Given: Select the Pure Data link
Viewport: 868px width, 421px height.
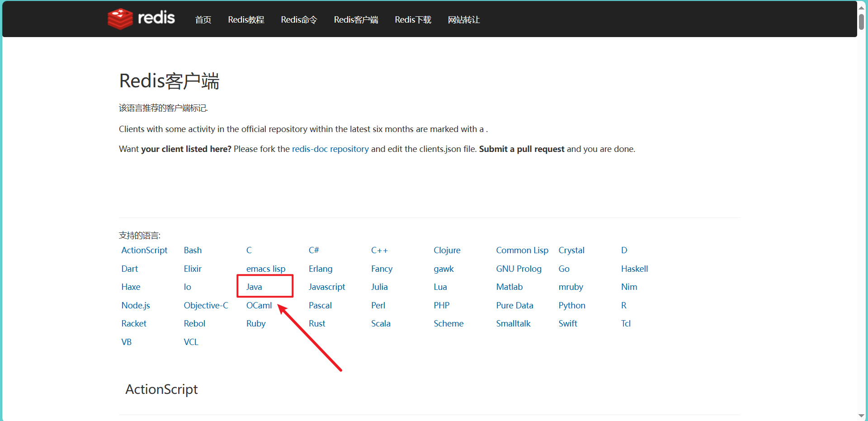Looking at the screenshot, I should click(514, 306).
